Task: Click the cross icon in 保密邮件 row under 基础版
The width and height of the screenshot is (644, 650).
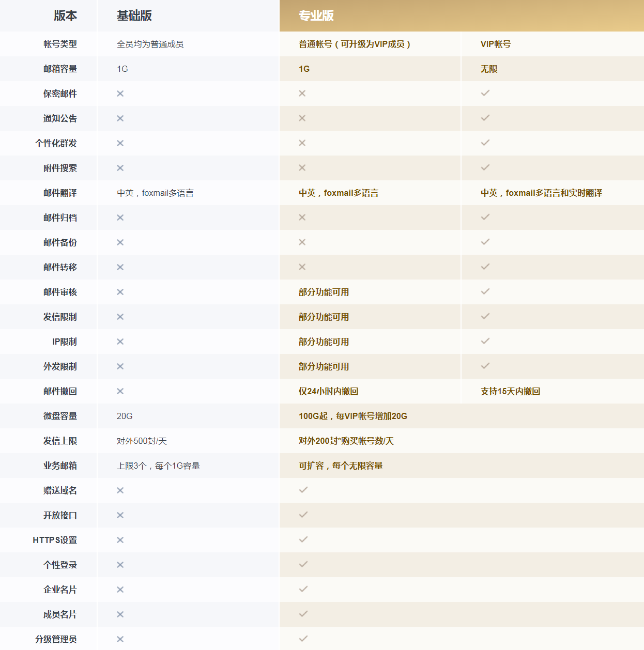Action: click(x=120, y=94)
